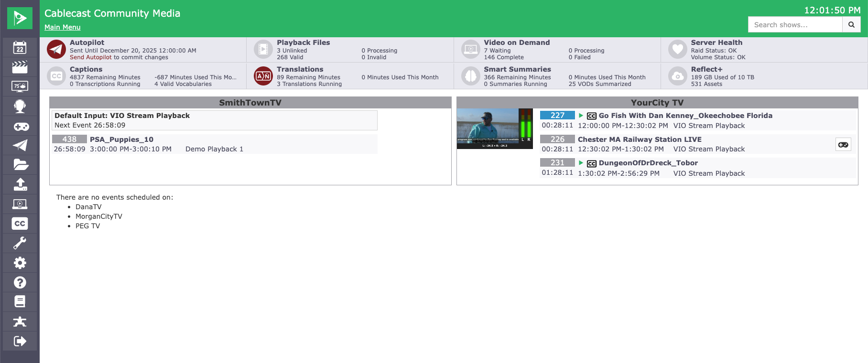
Task: Click the Send Autopilot link
Action: point(91,57)
